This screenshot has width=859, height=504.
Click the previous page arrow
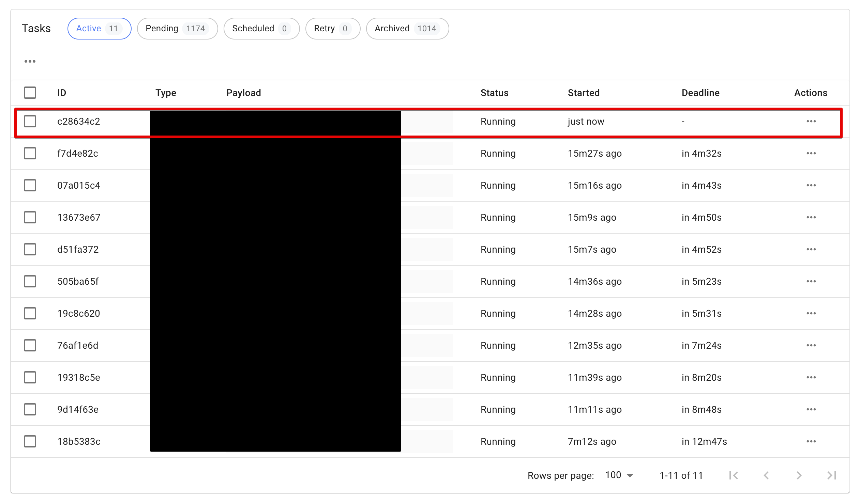[x=766, y=475]
